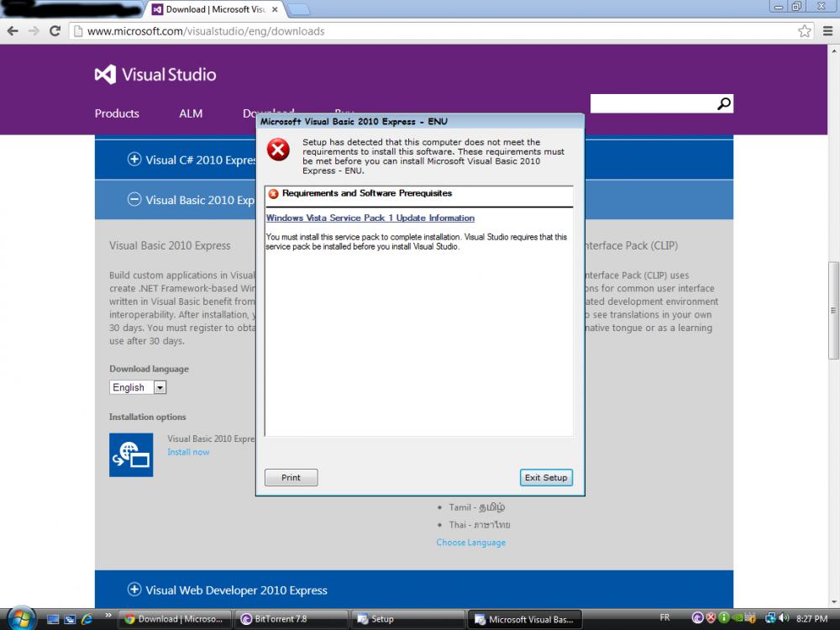Click Switch between windows quick launch icon
The image size is (840, 630).
[x=70, y=619]
